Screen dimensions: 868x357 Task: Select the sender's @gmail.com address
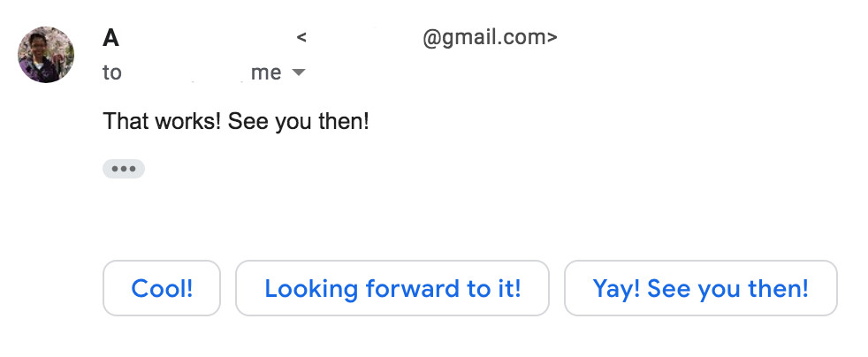490,38
